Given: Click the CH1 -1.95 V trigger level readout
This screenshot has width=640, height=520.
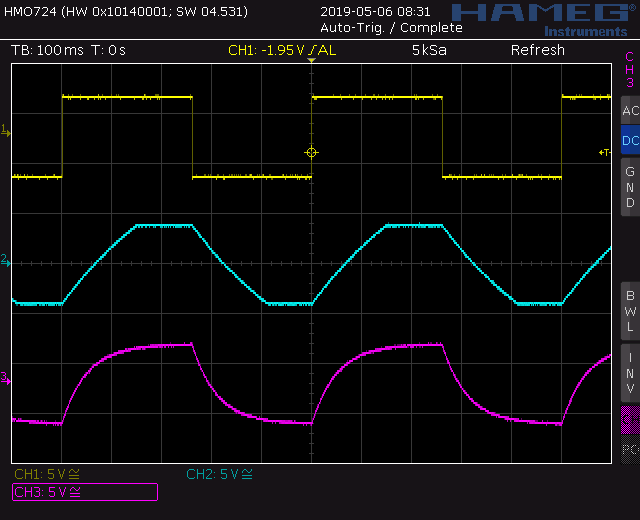Looking at the screenshot, I should tap(282, 50).
